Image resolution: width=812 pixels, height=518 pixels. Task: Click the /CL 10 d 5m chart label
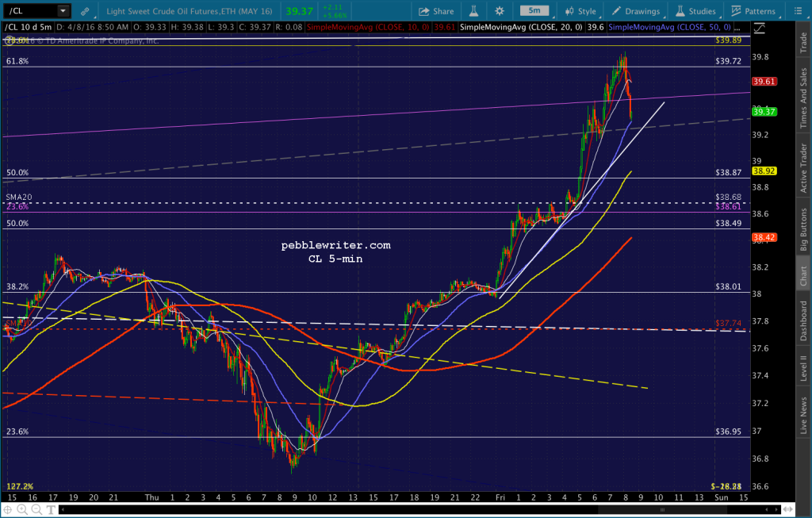point(29,27)
